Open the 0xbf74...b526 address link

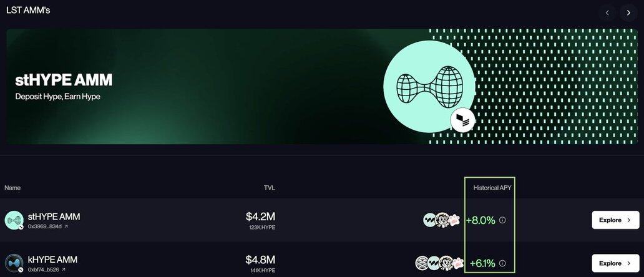[47, 270]
